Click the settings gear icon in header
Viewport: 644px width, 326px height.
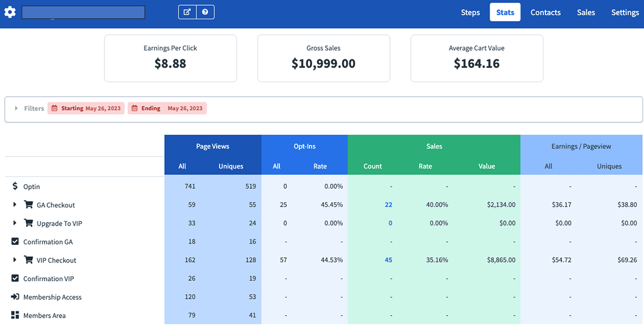click(10, 12)
